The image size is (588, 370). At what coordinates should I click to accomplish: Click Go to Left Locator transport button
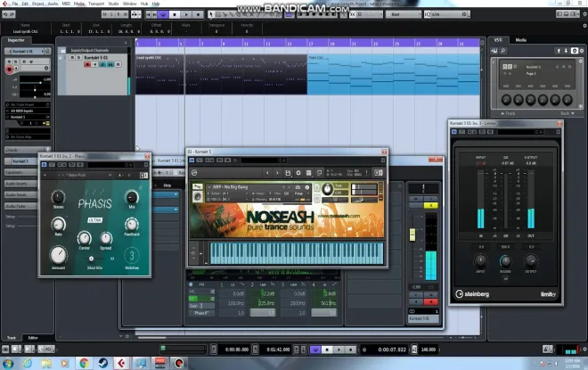pyautogui.click(x=149, y=14)
